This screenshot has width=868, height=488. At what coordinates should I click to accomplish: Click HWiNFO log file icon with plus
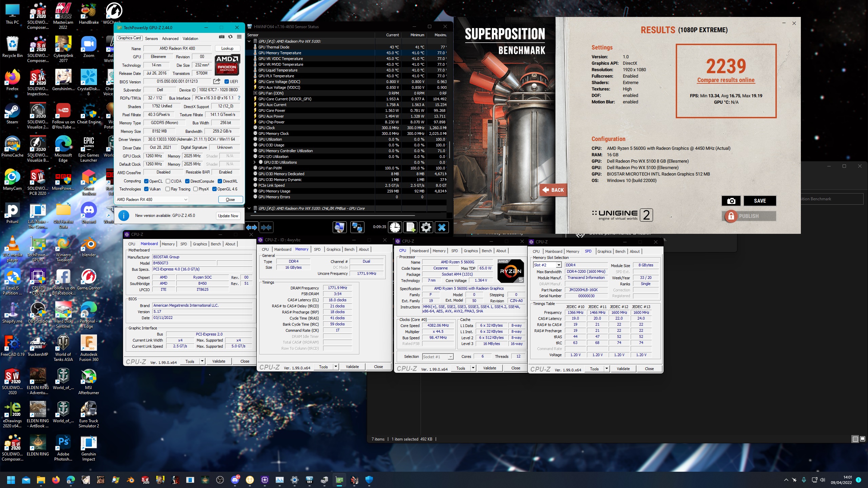pos(410,227)
